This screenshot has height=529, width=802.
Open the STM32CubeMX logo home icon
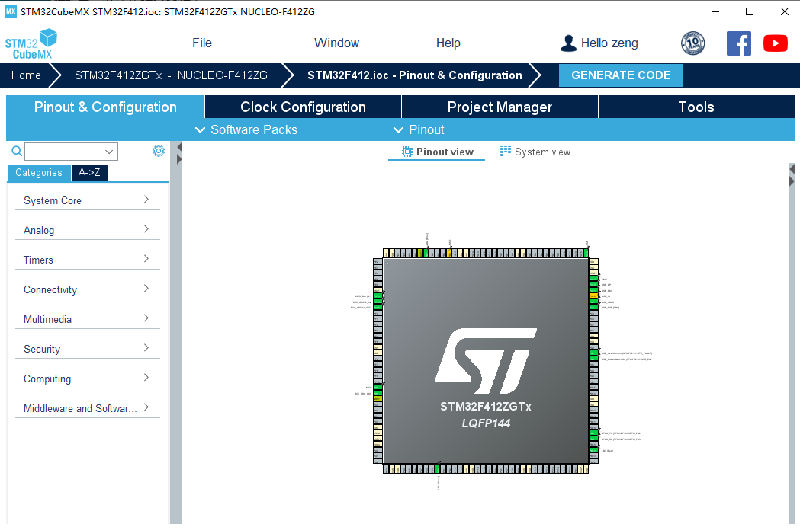click(31, 45)
